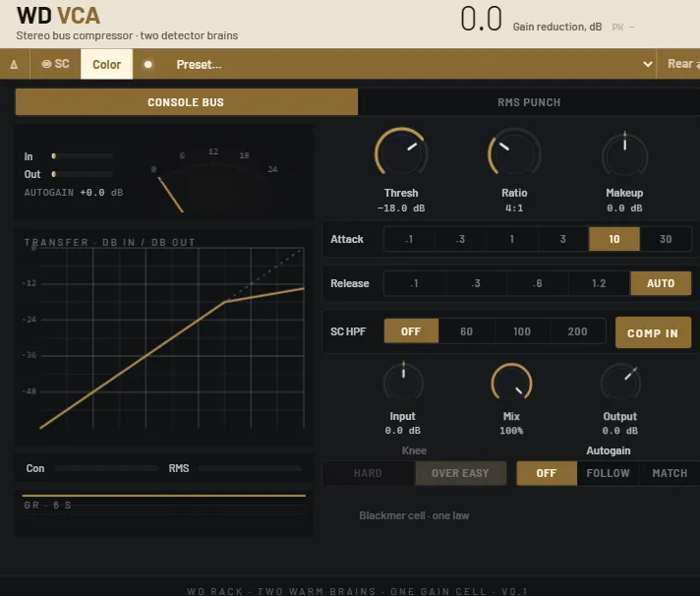
Task: Expand the preset list chevron arrow
Action: point(647,64)
